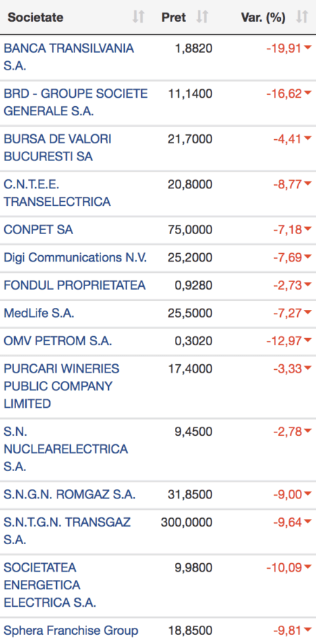Open OMV PETROM S.A. link
The width and height of the screenshot is (316, 644).
58,341
